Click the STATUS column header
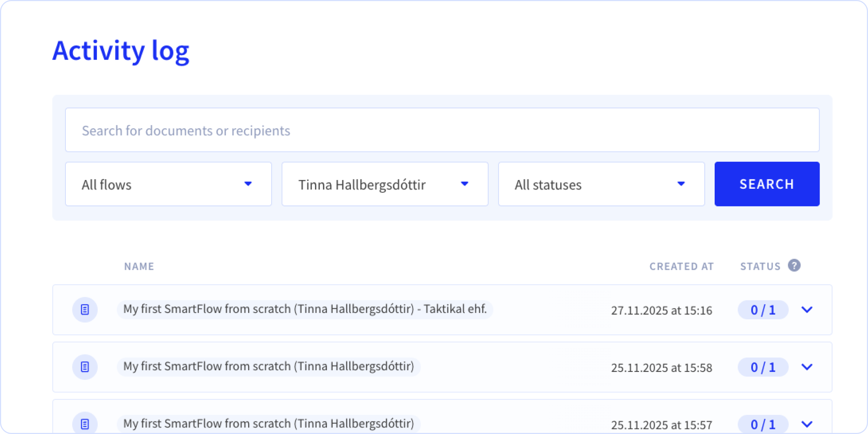The image size is (868, 434). [x=761, y=267]
